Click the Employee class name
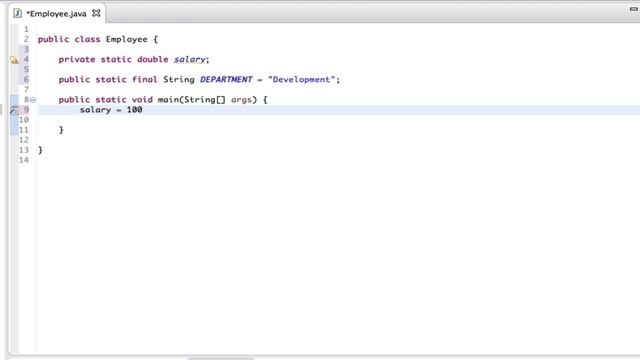 (127, 39)
